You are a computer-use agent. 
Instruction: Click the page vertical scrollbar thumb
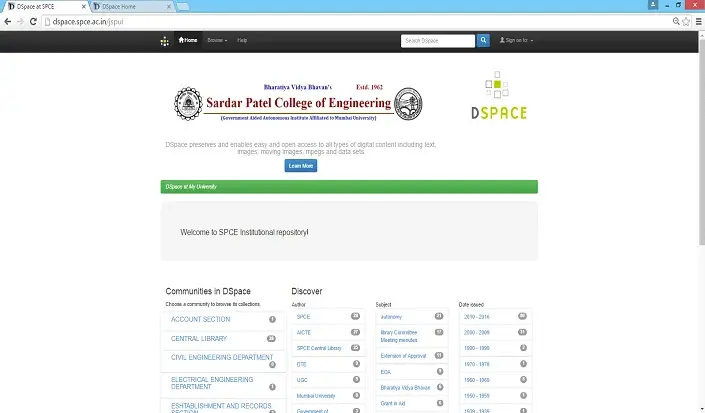(x=702, y=143)
